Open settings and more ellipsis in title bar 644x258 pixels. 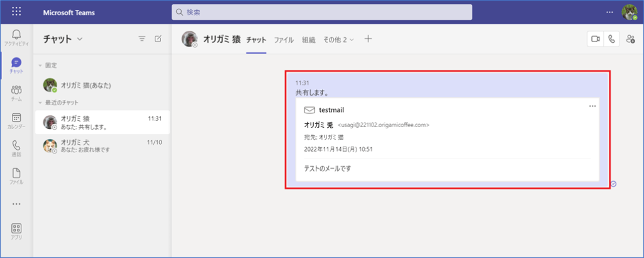609,12
